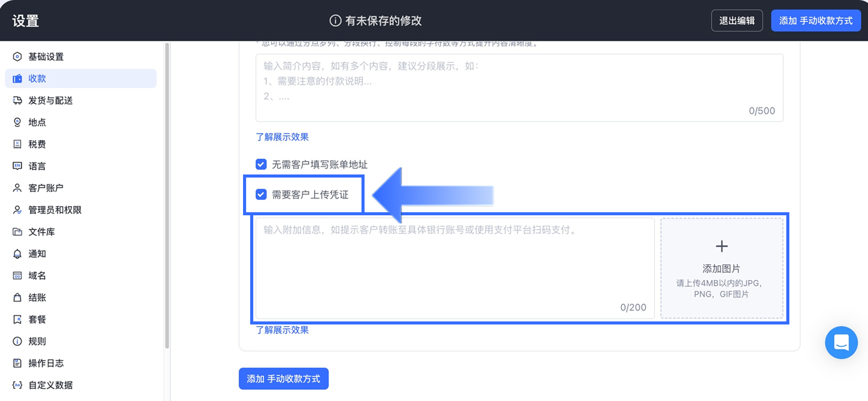Click top-right 添加 手动收款方式 button
868x401 pixels.
point(815,21)
